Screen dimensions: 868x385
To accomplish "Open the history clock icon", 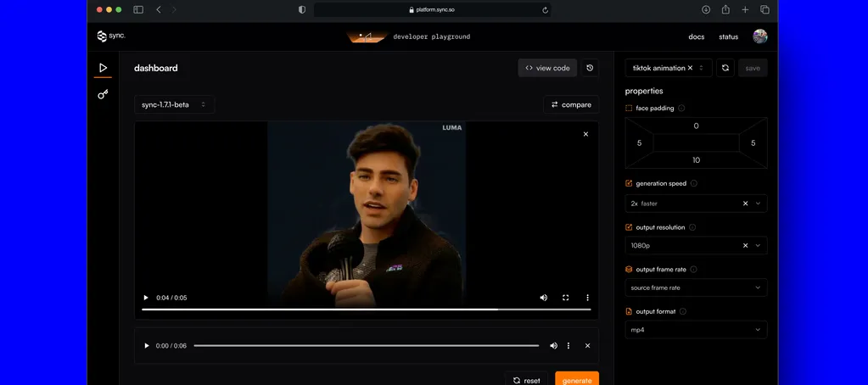I will (x=590, y=68).
